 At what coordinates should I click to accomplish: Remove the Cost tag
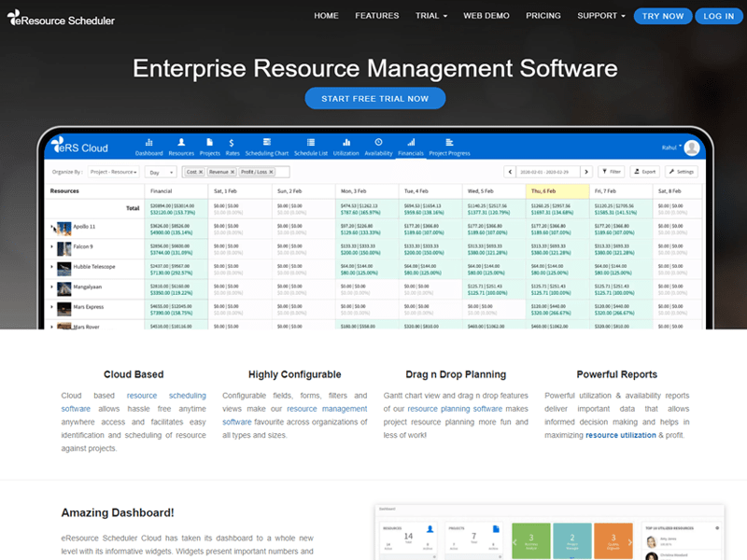[201, 172]
